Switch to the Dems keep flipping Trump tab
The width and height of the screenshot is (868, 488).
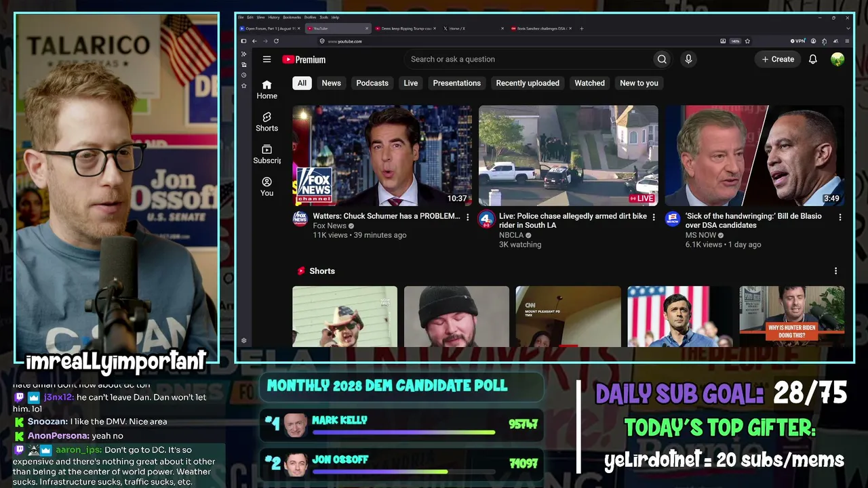pyautogui.click(x=406, y=28)
